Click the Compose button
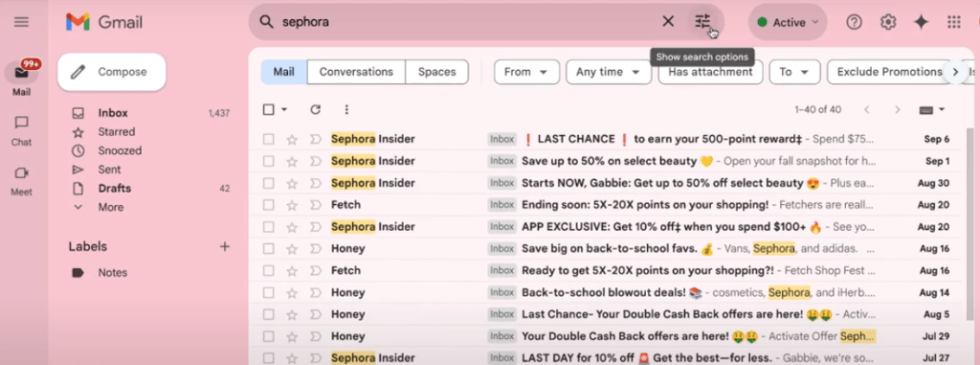 (x=112, y=72)
